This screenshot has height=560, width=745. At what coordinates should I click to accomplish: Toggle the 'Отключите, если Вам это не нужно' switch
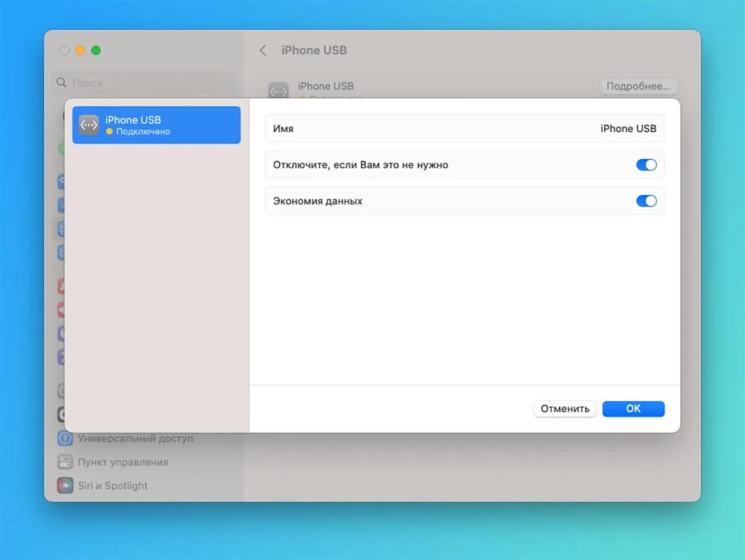click(x=646, y=165)
